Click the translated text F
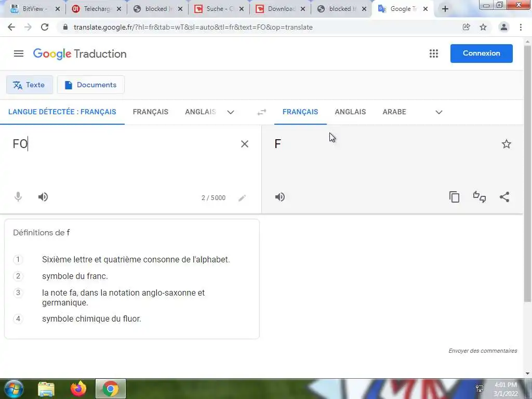The height and width of the screenshot is (399, 532). pyautogui.click(x=277, y=144)
